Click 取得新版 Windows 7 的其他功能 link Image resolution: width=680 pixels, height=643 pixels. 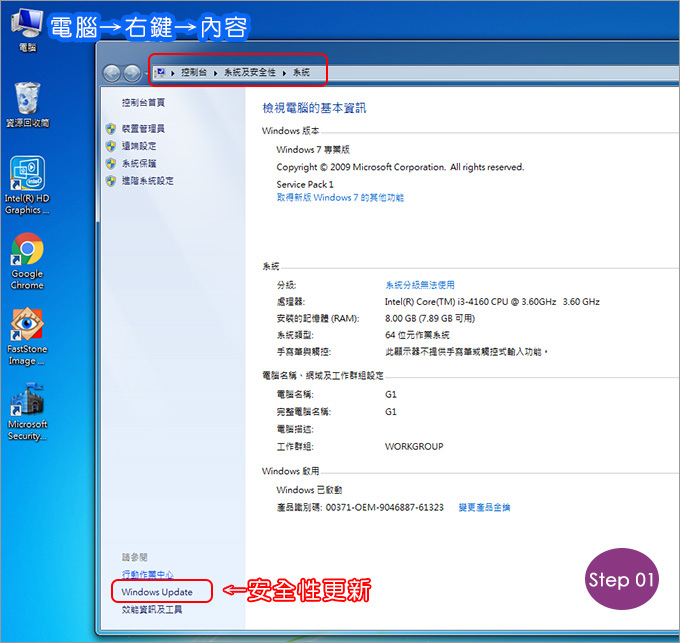[x=340, y=198]
